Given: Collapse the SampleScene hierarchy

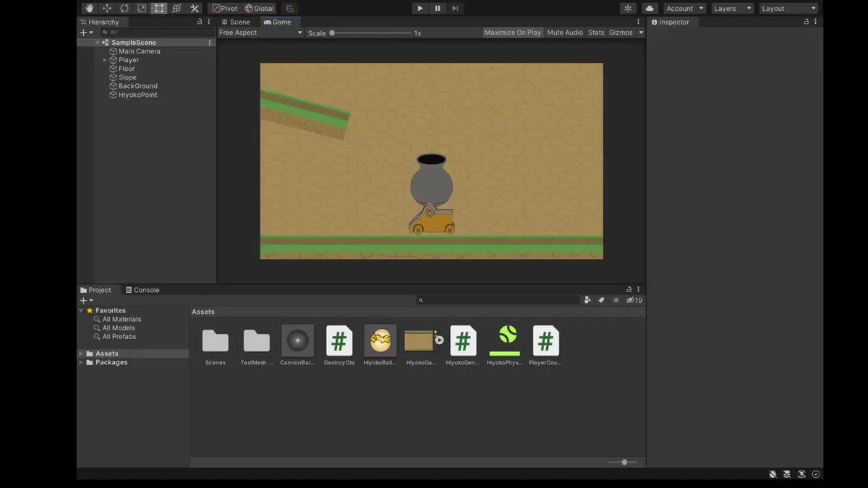Looking at the screenshot, I should 97,42.
